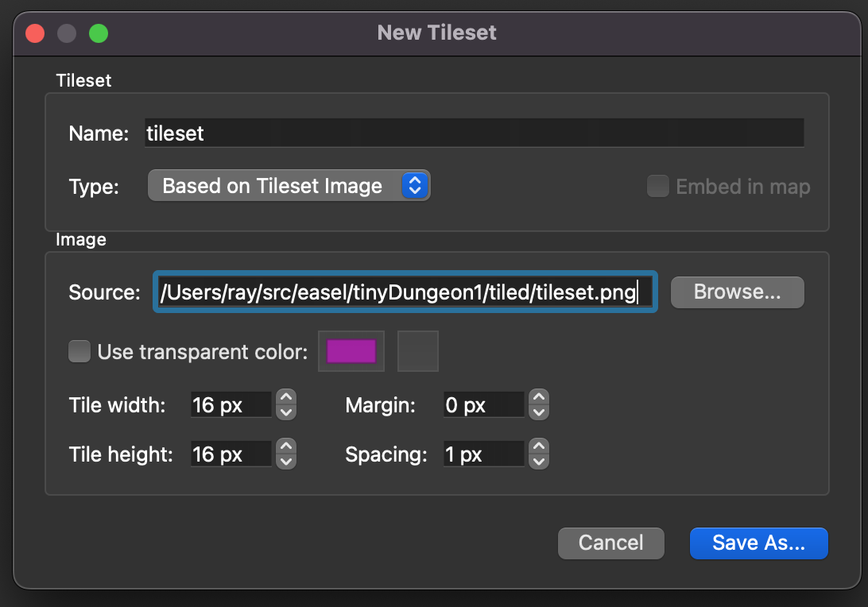Click the Margin value field
Viewport: 868px width, 607px height.
tap(484, 405)
